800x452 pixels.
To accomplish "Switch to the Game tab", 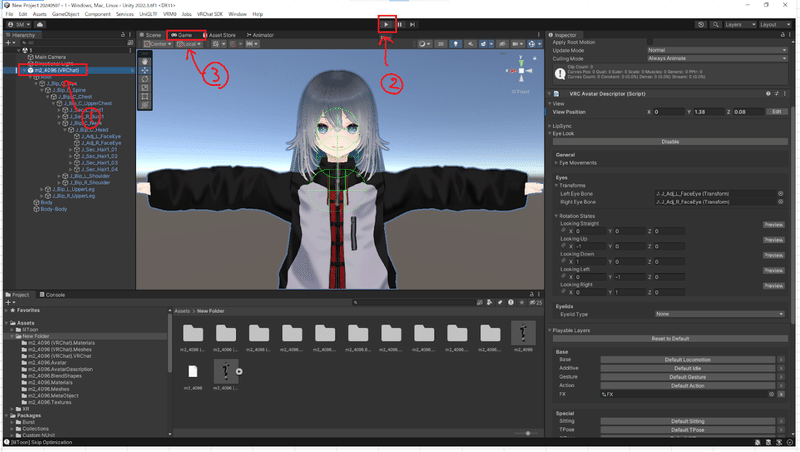I will (183, 35).
